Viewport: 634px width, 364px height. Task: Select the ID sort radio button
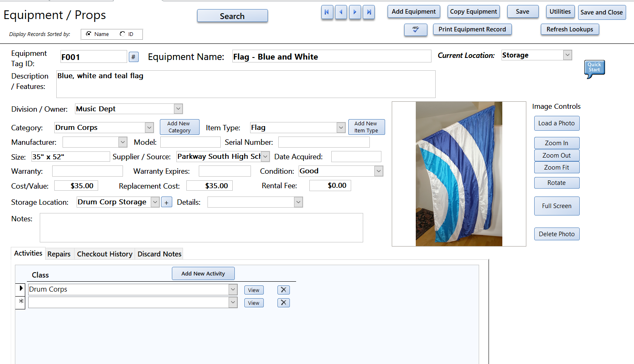[x=123, y=34]
